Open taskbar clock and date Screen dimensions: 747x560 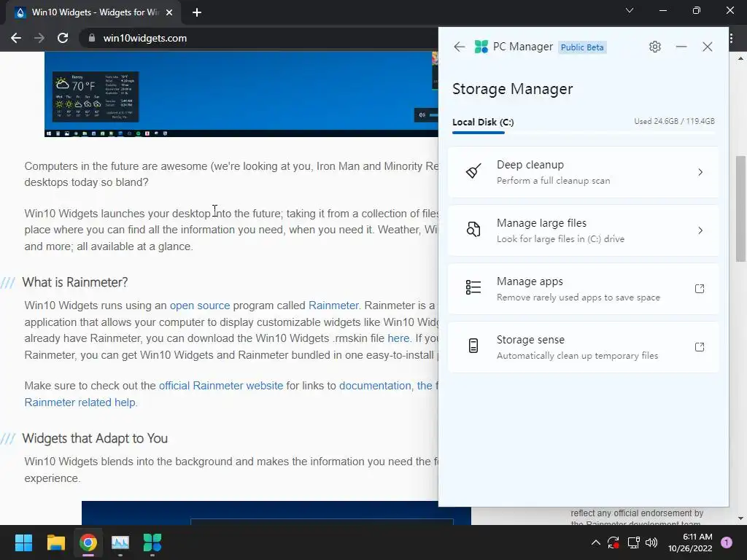coord(690,542)
